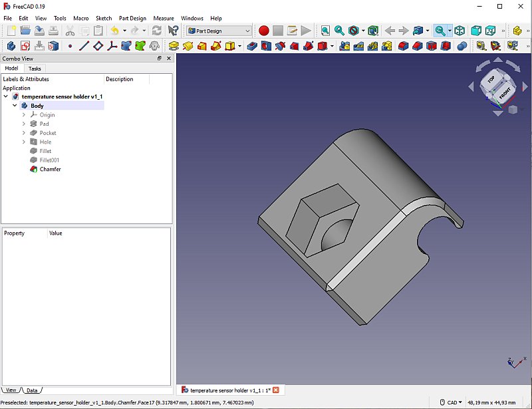
Task: Click the FRONT face of navigation cube
Action: [505, 92]
